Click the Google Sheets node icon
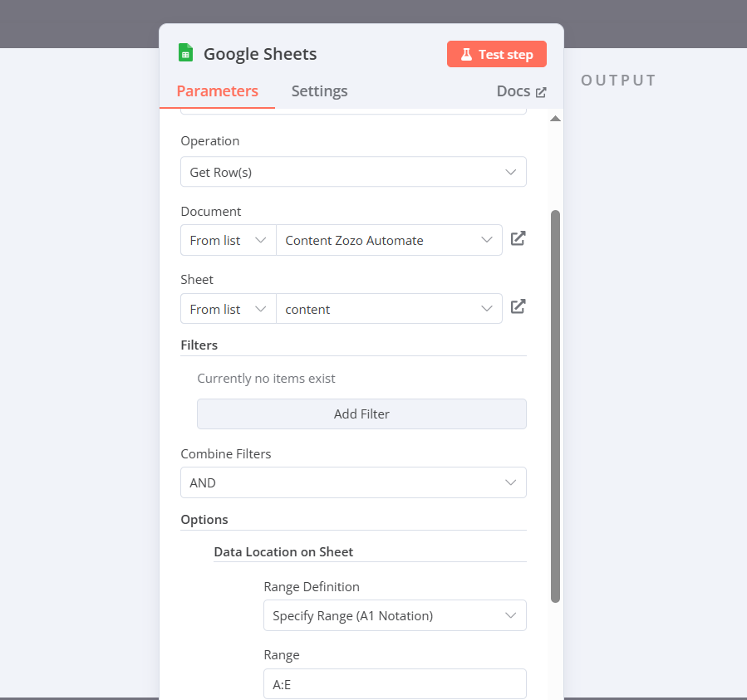 pyautogui.click(x=186, y=53)
